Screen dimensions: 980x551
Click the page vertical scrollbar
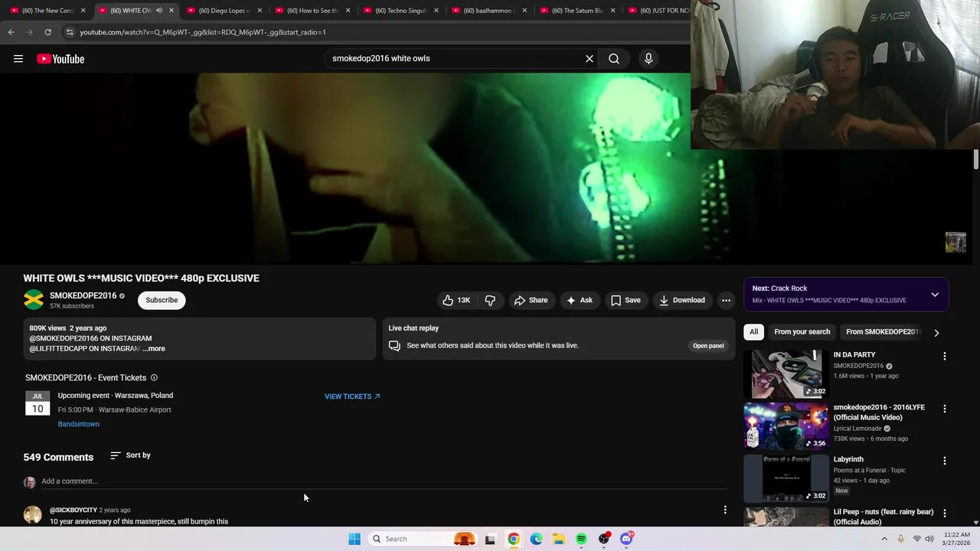(975, 161)
